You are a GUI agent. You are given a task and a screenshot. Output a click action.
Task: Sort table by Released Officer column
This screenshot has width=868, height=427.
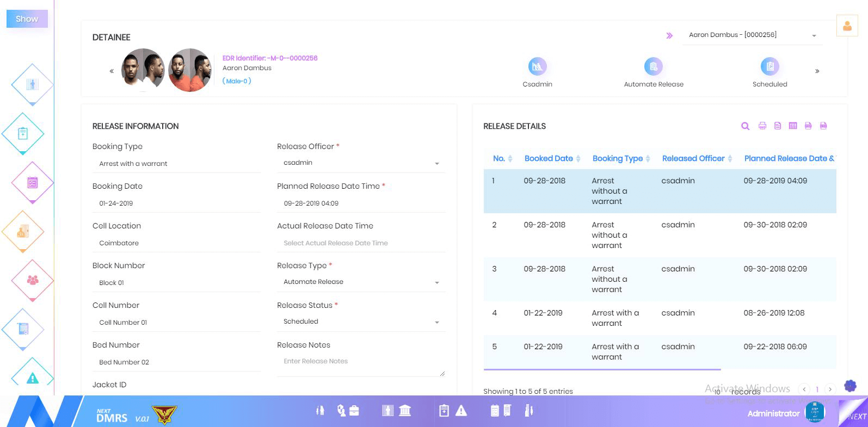697,158
